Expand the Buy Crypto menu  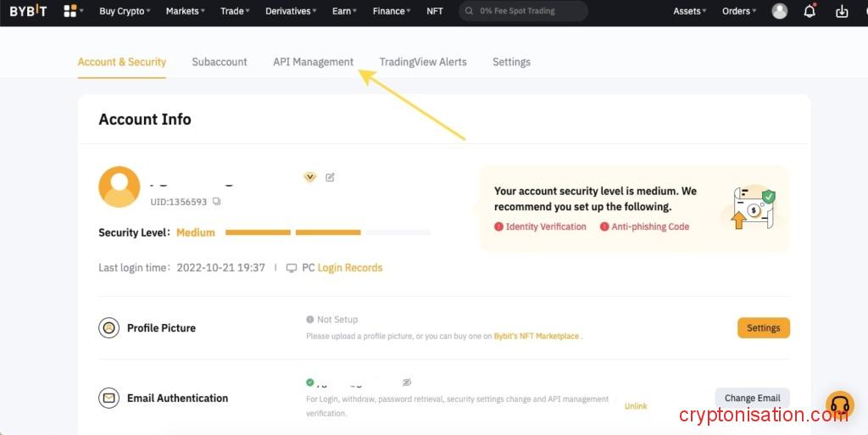click(125, 11)
